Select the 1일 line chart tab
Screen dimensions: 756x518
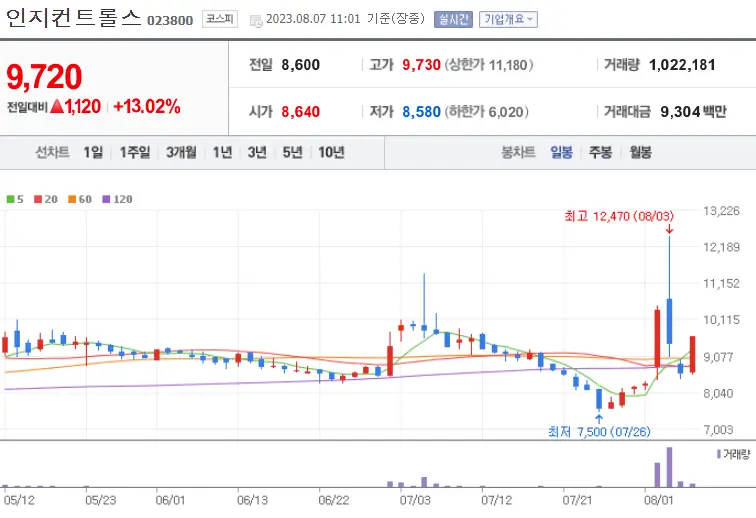tap(93, 152)
